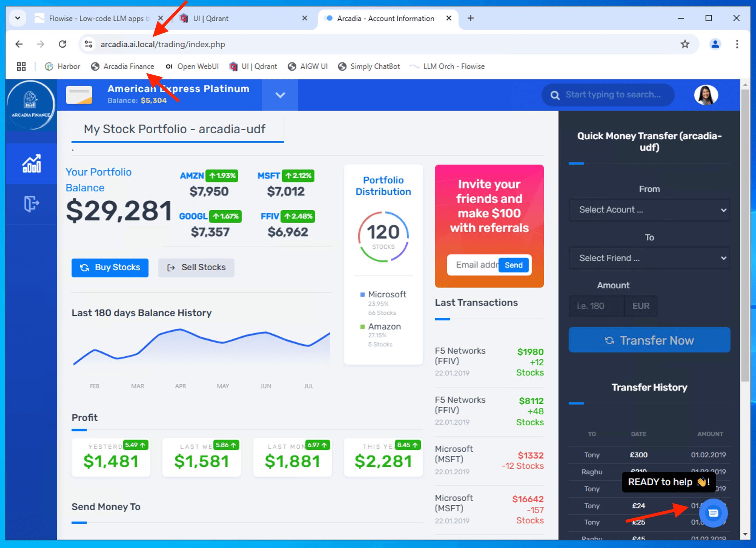
Task: Expand the Chrome tab search arrow
Action: click(18, 18)
